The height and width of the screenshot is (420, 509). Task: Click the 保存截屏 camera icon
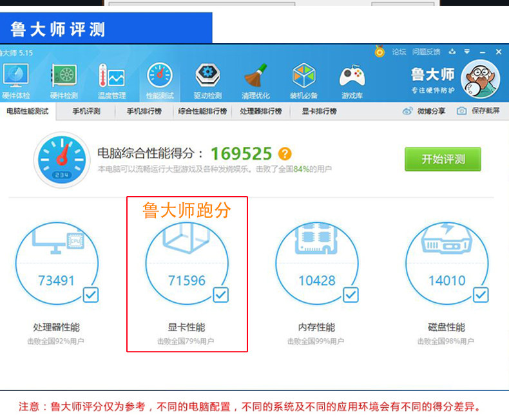(x=461, y=111)
